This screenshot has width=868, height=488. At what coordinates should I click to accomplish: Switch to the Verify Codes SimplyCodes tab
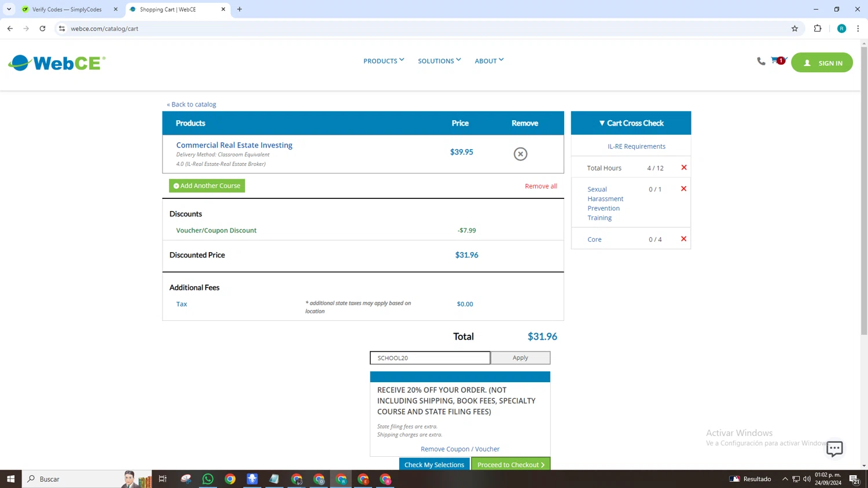tap(67, 9)
